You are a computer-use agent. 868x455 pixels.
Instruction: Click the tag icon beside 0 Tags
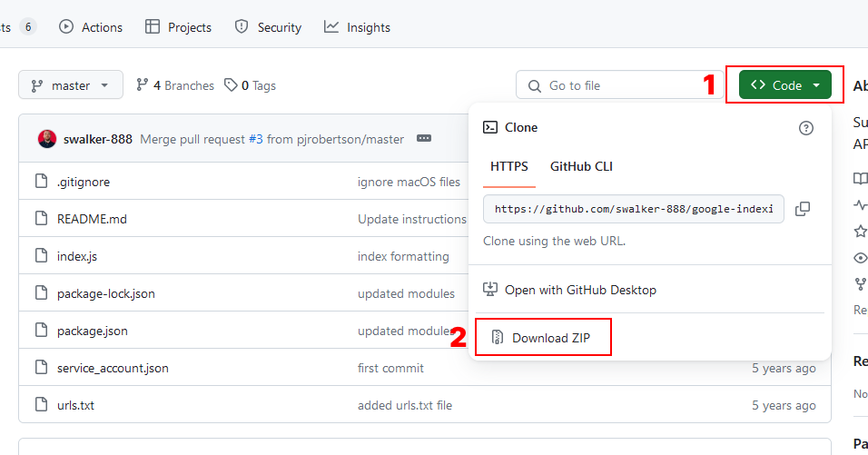(231, 84)
